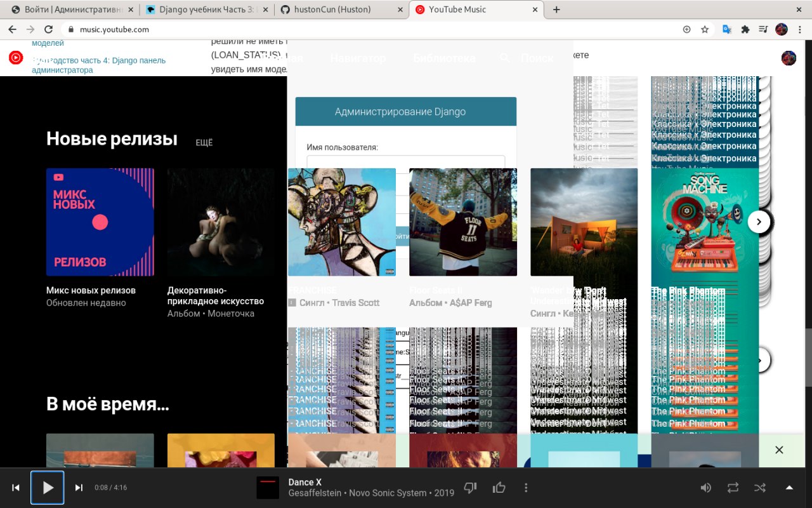Screen dimensions: 812x508
Task: Switch to the Войти | Административн tab
Action: (70, 10)
